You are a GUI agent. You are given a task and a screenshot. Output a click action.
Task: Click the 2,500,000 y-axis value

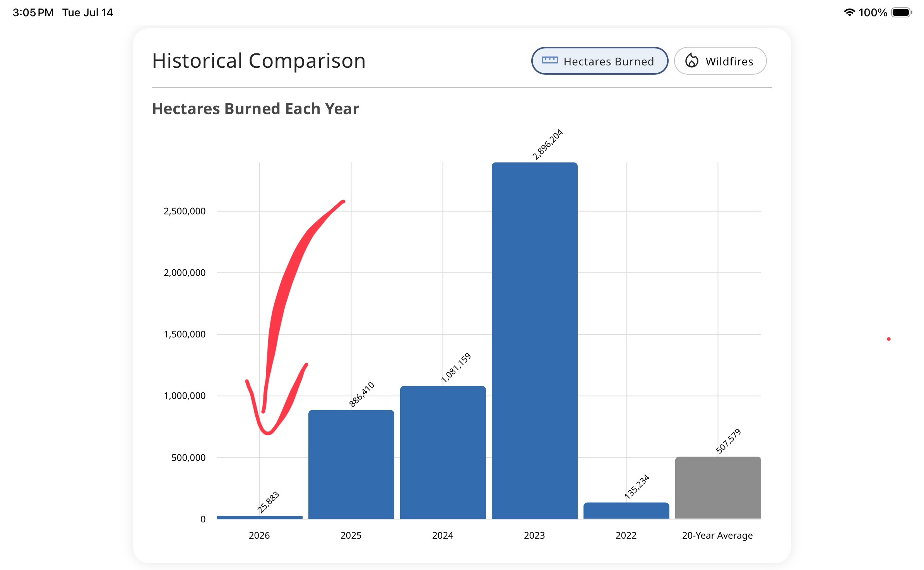[x=185, y=211]
